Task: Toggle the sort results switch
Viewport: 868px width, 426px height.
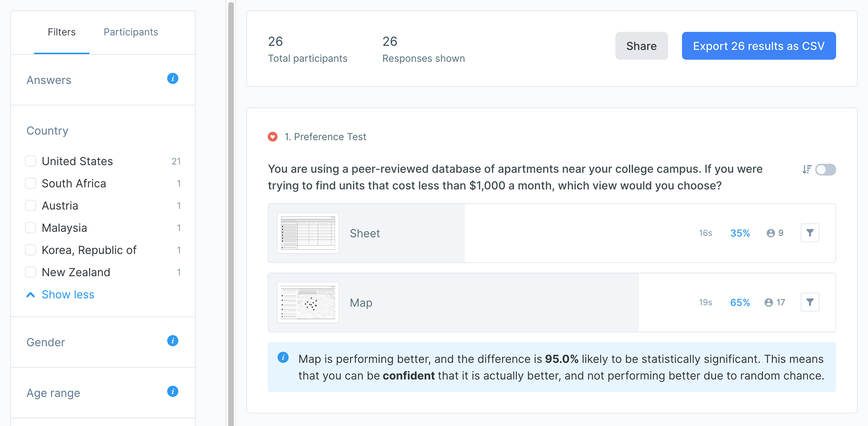Action: (x=826, y=170)
